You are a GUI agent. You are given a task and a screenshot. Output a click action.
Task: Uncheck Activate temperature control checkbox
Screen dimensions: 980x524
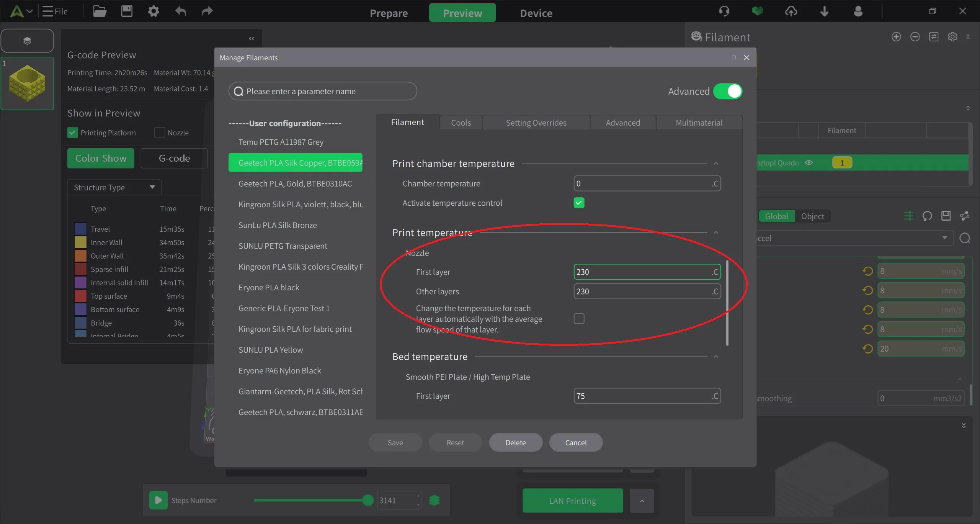(x=579, y=203)
